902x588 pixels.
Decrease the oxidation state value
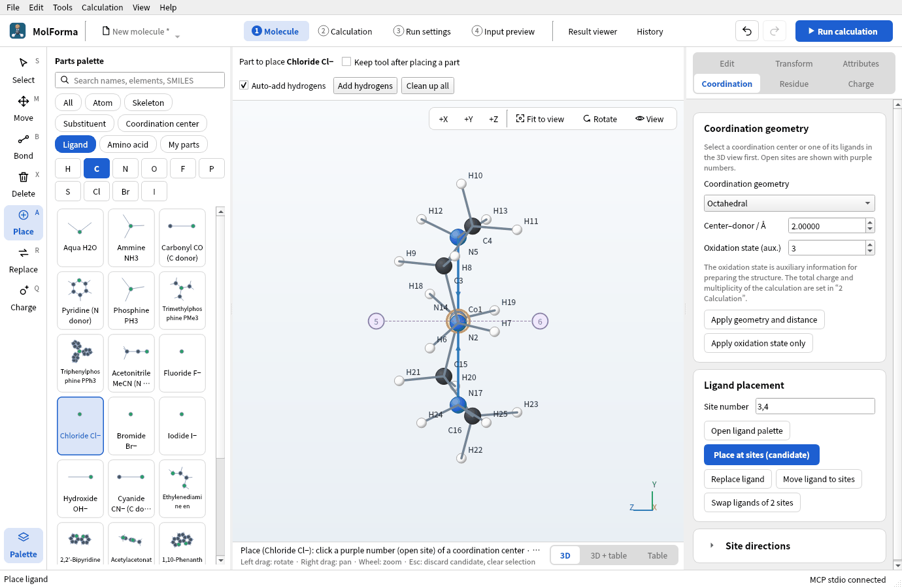click(870, 252)
